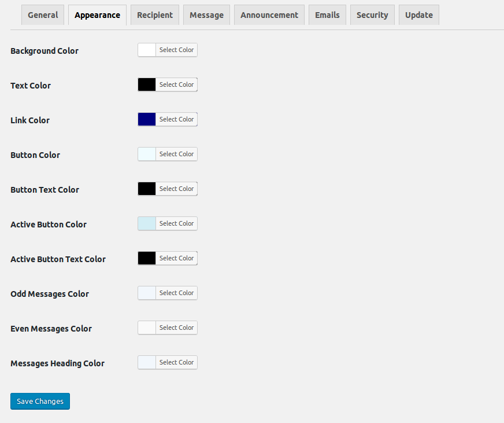Click Select Color for Active Button Color
The width and height of the screenshot is (504, 423).
tap(176, 224)
